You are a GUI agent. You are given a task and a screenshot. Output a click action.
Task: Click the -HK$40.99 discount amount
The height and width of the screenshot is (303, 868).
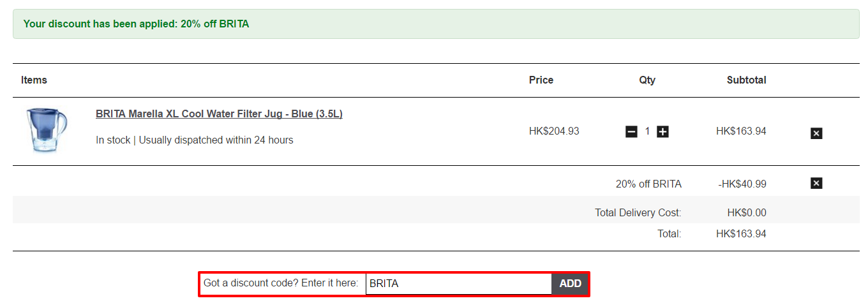click(x=742, y=184)
